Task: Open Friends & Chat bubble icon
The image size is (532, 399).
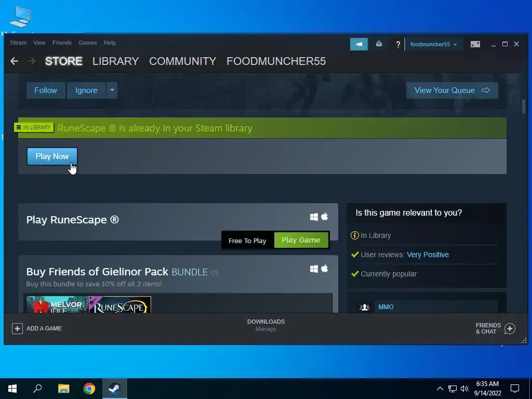Action: [510, 328]
